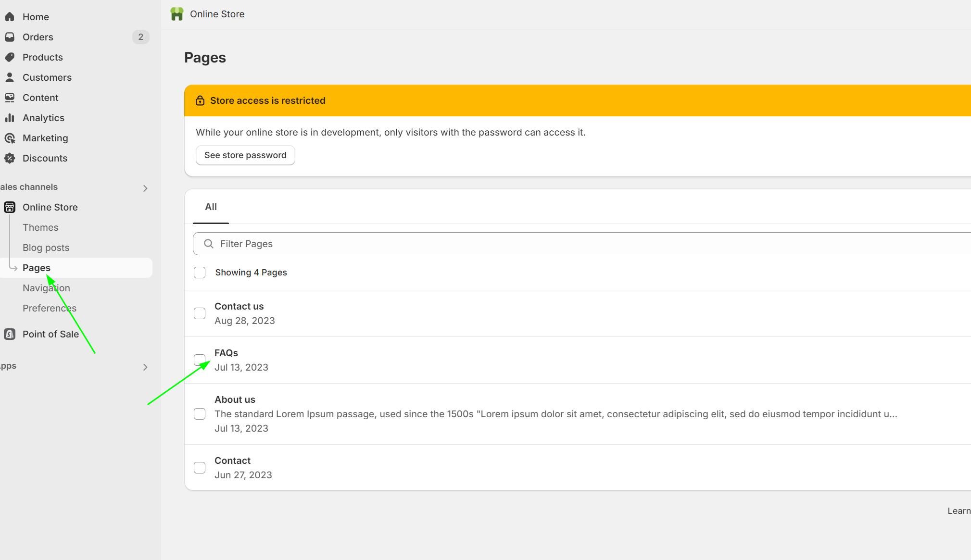Click the Customers person icon

coord(10,77)
